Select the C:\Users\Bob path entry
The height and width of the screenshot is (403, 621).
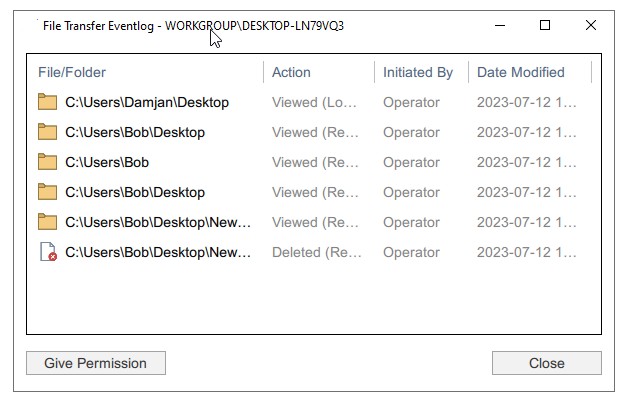coord(107,162)
